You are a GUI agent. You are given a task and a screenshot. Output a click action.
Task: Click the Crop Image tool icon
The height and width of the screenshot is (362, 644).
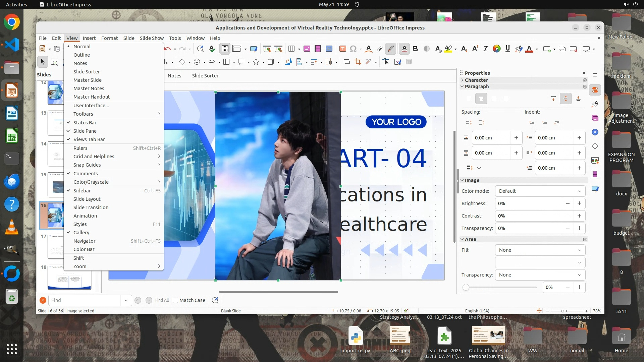tap(358, 62)
